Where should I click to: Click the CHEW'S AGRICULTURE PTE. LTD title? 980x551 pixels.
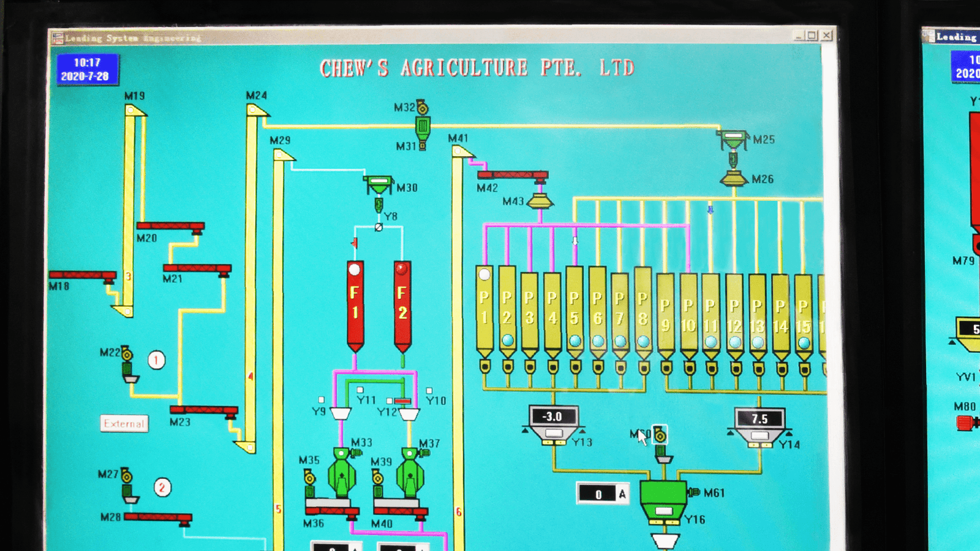[x=477, y=68]
